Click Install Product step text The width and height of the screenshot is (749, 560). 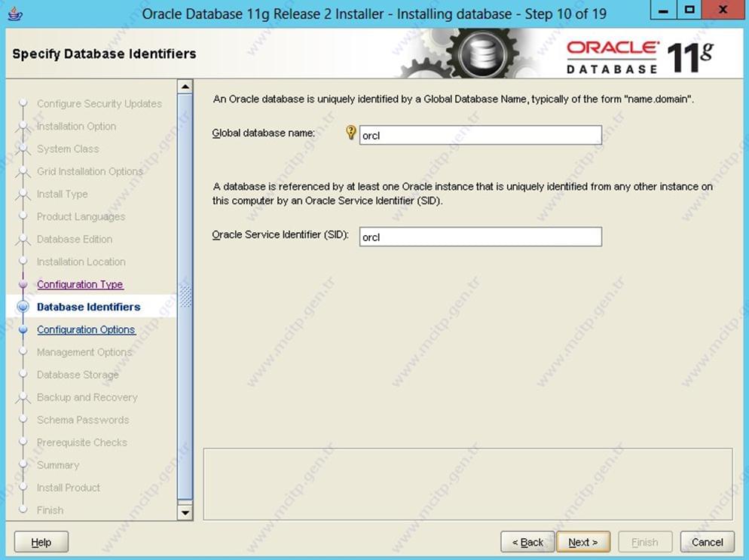point(69,488)
